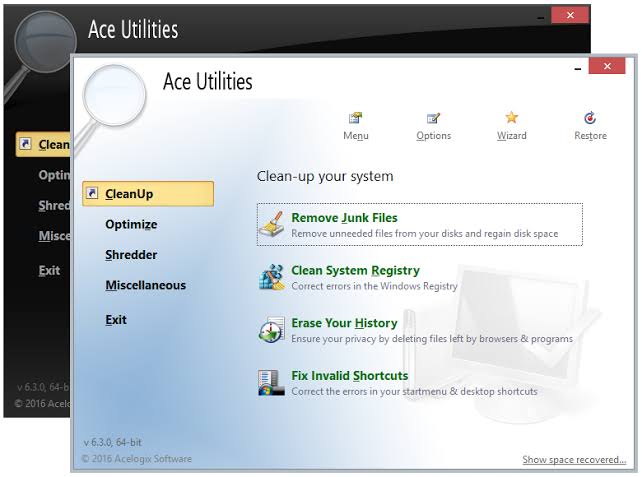Viewport: 642px width, 477px height.
Task: Click the 'v 6.3.0, 64-bit' version text
Action: 113,442
